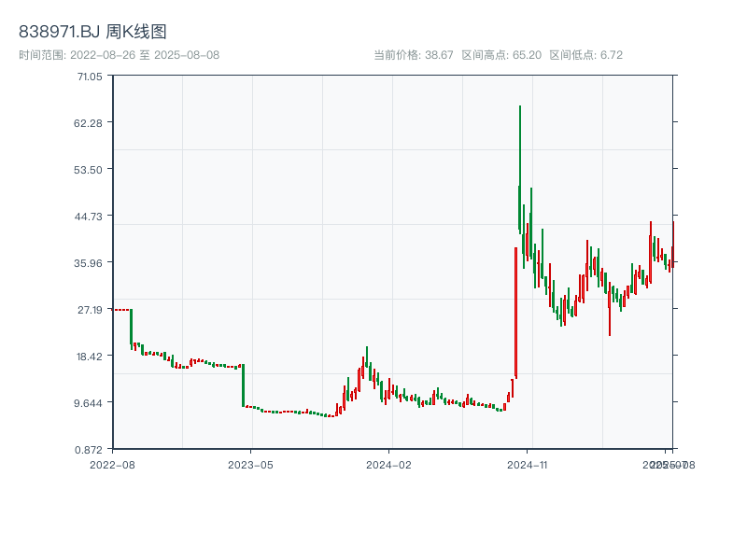Click x-axis label 2024-02
The height and width of the screenshot is (560, 747).
388,465
